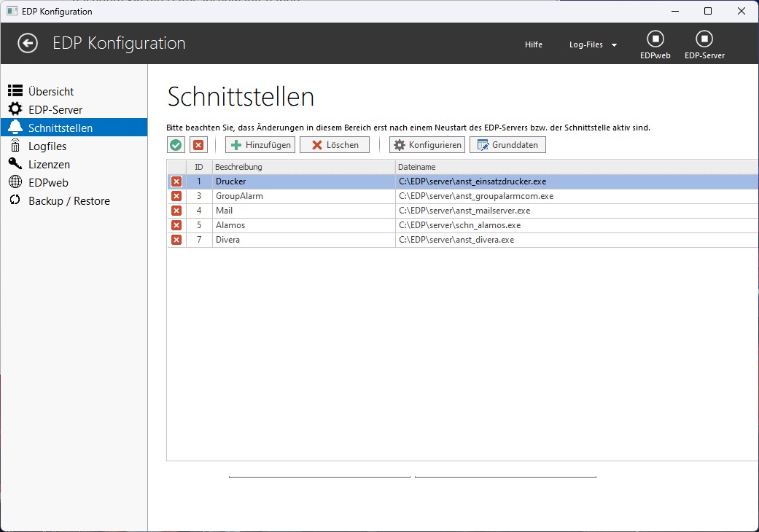Deactivate interface with red X toolbar icon
This screenshot has height=532, width=759.
point(198,144)
